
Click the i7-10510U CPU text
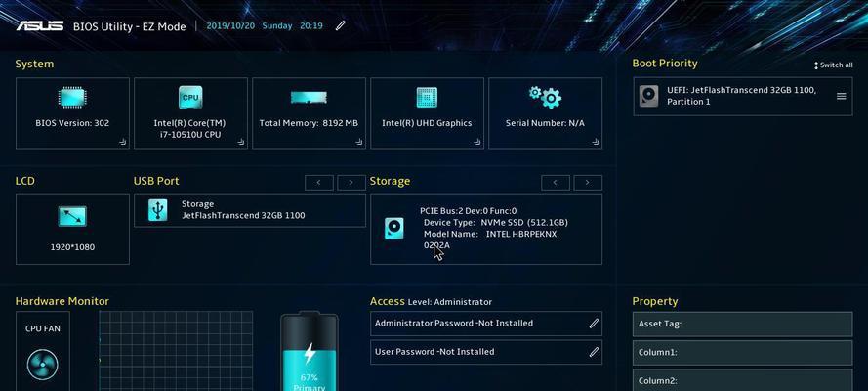[x=190, y=134]
